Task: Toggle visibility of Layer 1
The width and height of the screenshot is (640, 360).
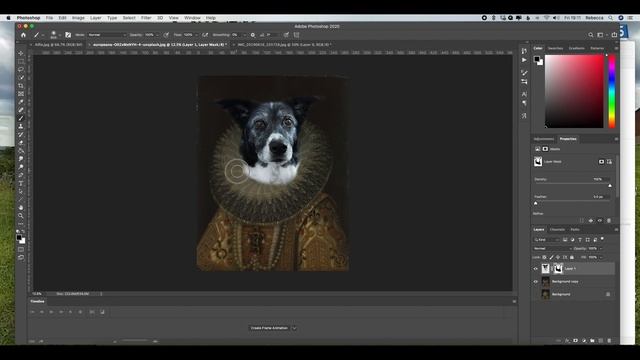Action: [x=536, y=269]
